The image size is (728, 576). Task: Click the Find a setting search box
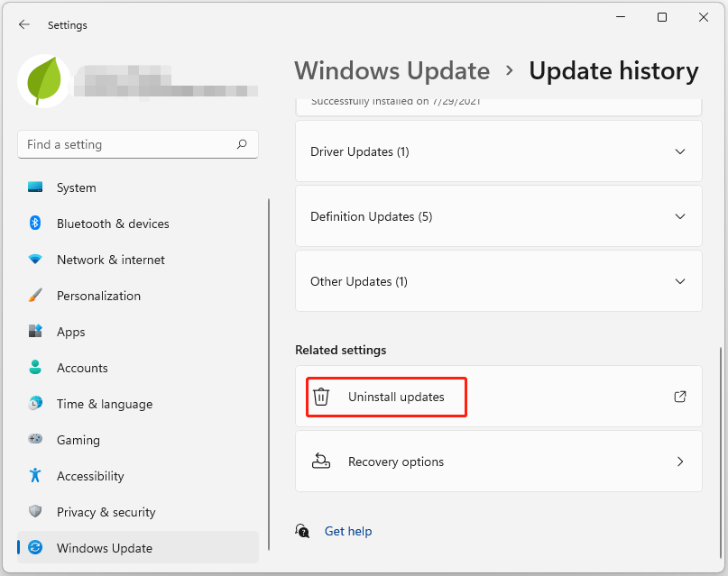(128, 144)
